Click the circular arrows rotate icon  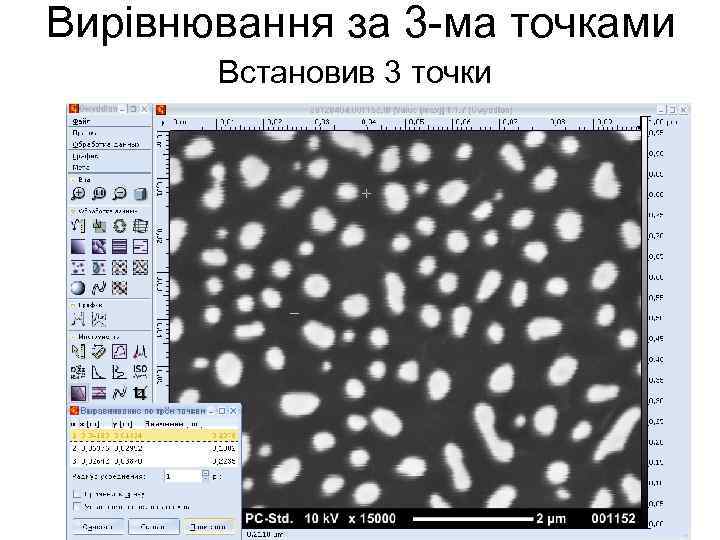pyautogui.click(x=120, y=225)
